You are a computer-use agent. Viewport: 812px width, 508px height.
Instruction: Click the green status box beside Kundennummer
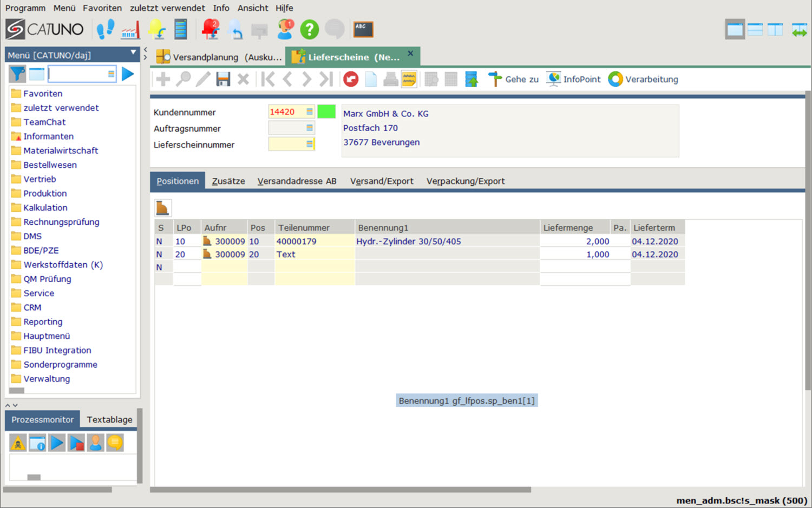point(326,112)
